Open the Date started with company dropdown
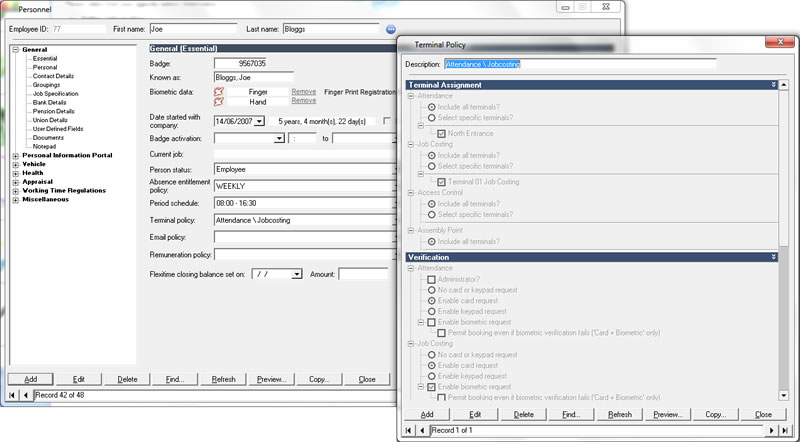 (259, 121)
